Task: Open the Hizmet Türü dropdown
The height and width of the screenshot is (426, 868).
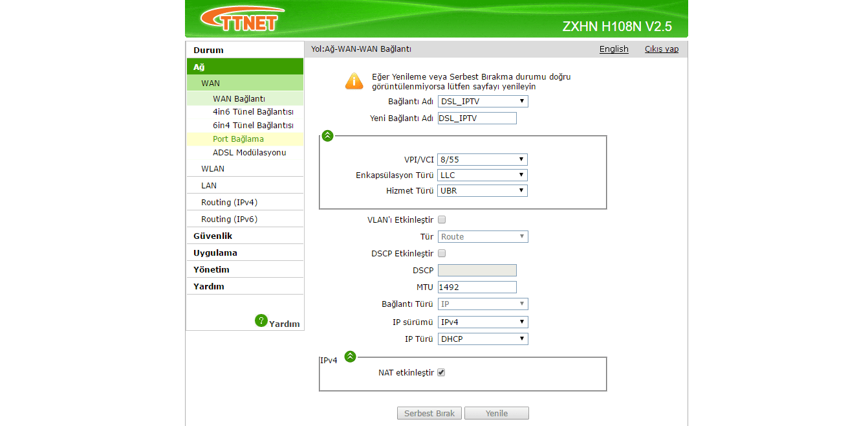Action: pos(483,191)
